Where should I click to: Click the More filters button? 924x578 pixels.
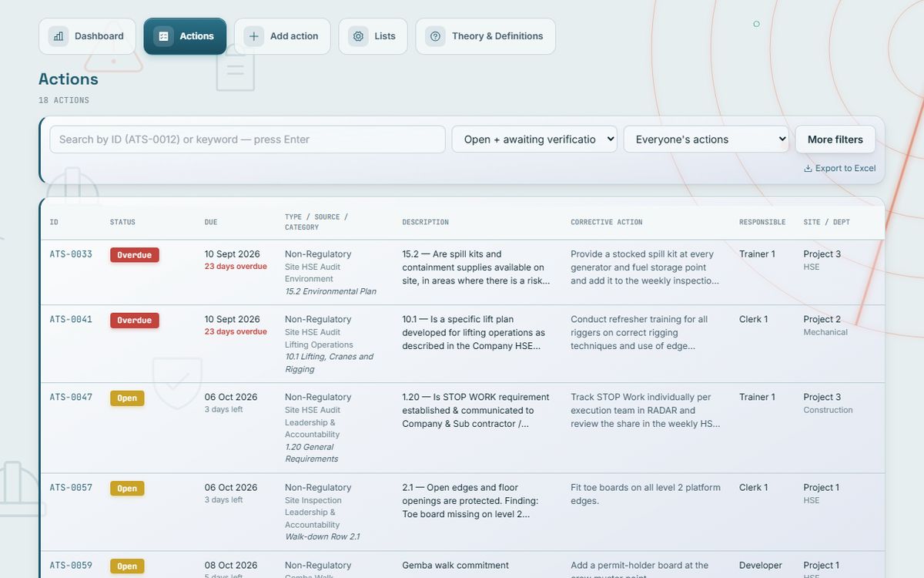click(835, 139)
